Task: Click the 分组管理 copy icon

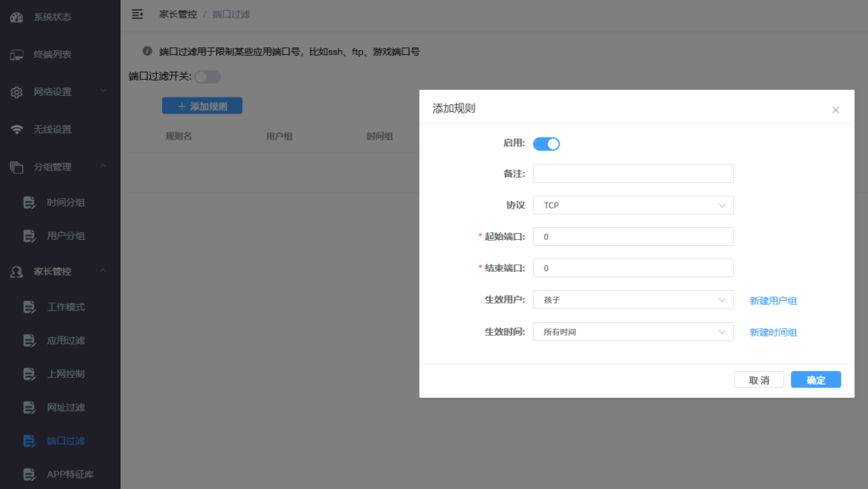Action: (x=17, y=167)
